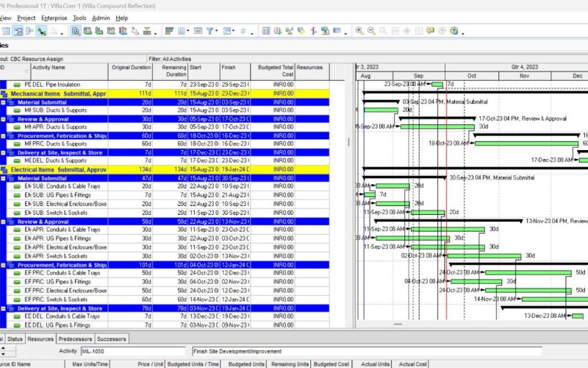Collapse the 47d Material Submittal band
Image resolution: width=588 pixels, height=368 pixels.
coord(3,178)
